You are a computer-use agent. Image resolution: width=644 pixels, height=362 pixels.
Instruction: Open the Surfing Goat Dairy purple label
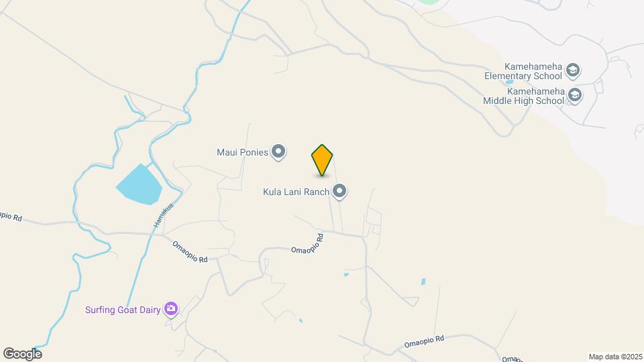[122, 310]
